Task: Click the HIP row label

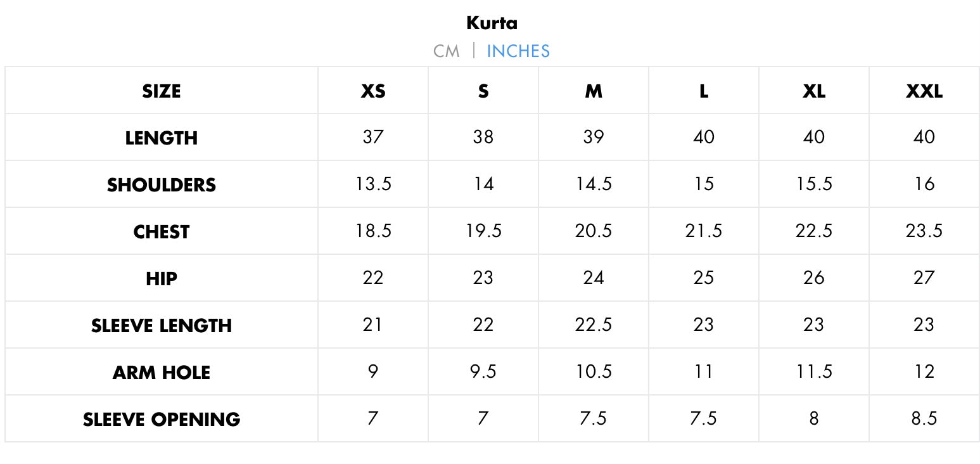Action: coord(162,279)
